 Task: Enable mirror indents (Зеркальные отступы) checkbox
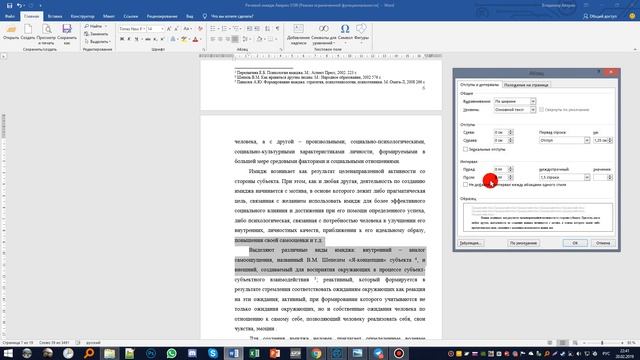tap(465, 149)
